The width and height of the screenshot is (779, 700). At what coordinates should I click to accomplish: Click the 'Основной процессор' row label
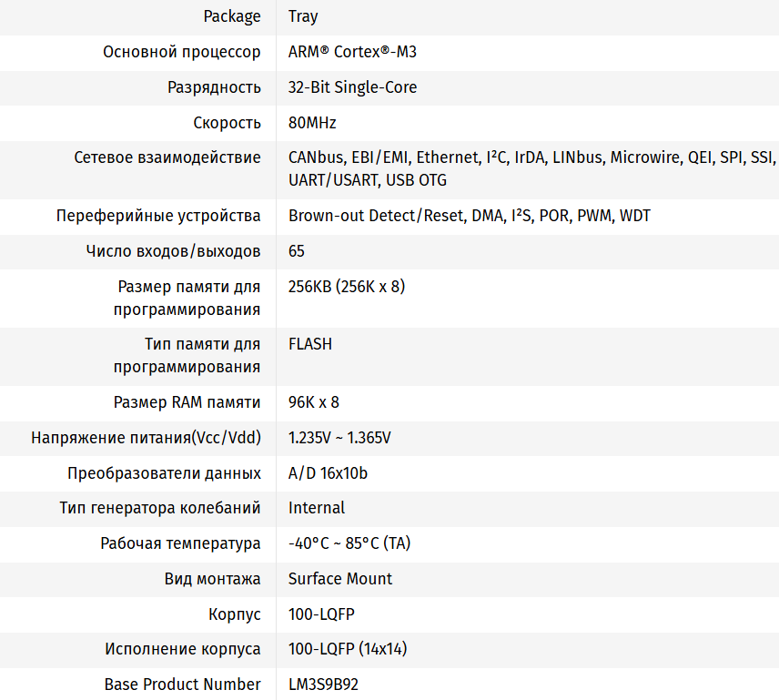coord(182,52)
